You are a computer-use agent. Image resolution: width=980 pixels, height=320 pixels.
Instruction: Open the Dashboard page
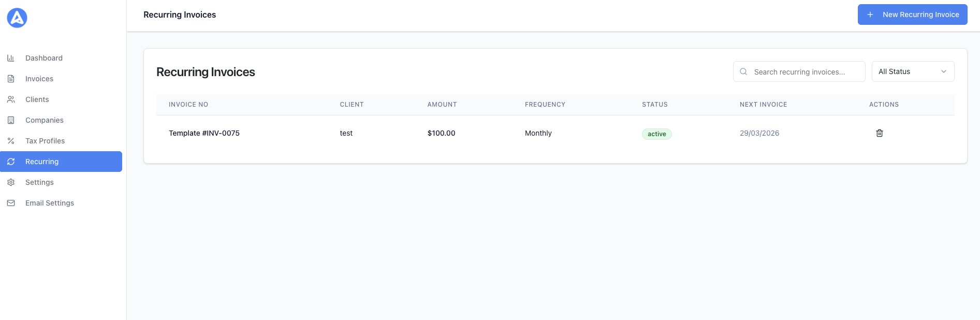[x=61, y=58]
